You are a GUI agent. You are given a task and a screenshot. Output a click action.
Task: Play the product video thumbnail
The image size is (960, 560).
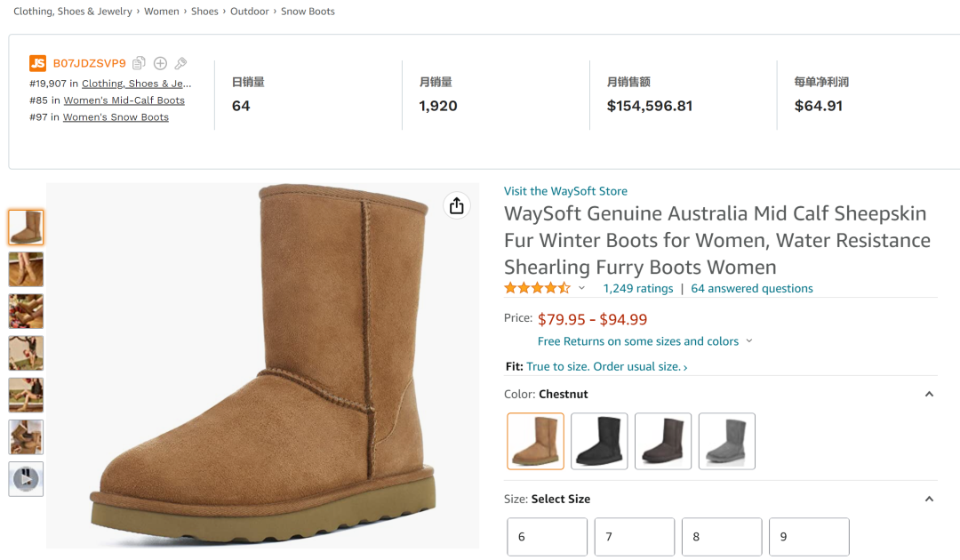26,479
